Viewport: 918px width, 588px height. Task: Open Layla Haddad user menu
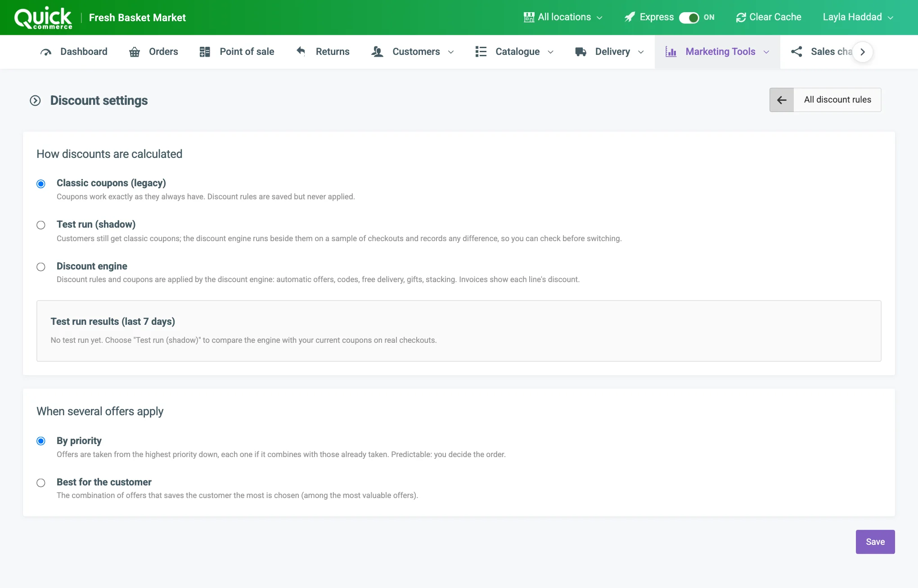858,17
